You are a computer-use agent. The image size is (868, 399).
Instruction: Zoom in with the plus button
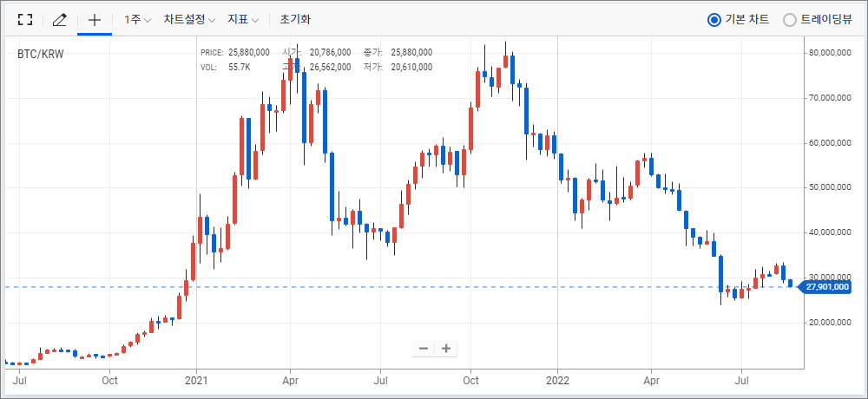point(446,349)
